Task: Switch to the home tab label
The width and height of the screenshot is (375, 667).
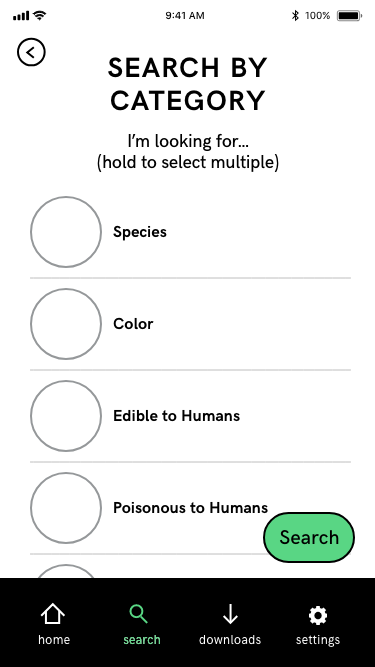Action: pos(54,639)
